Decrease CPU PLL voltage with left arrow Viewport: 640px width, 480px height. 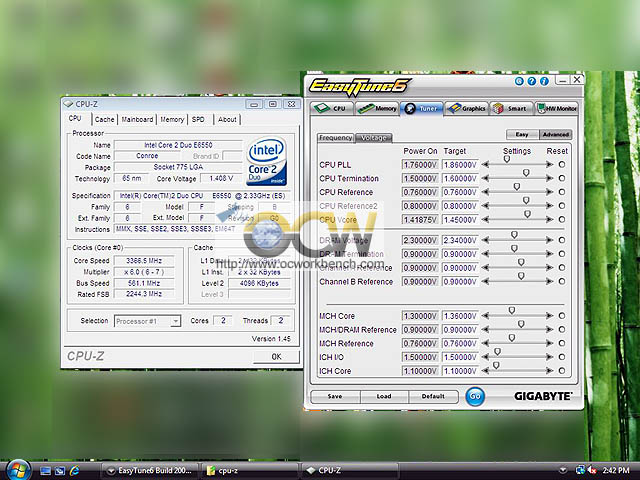pos(485,164)
